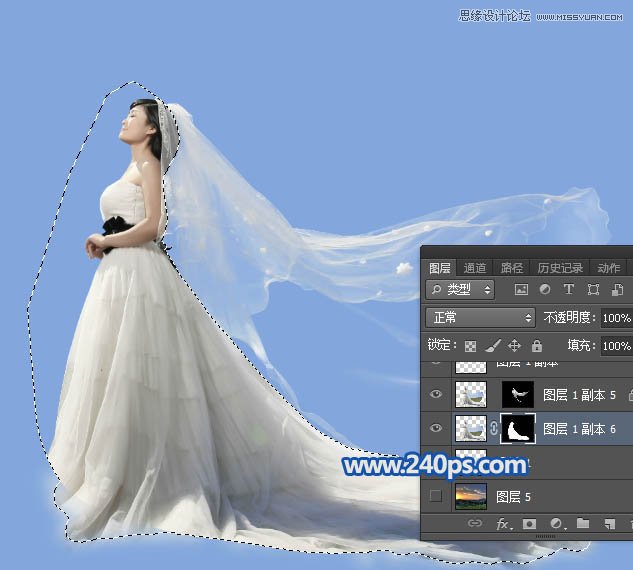Lock image pixels brush icon
633x570 pixels.
tap(493, 346)
